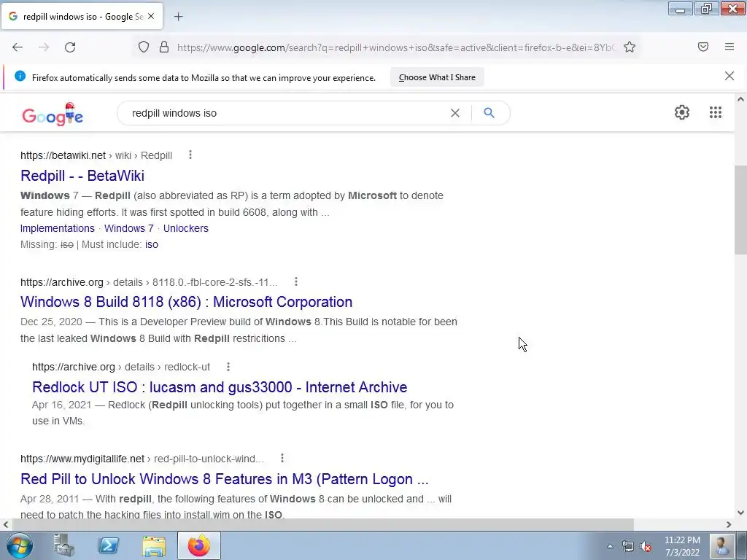Open the Windows Start menu orb

pyautogui.click(x=20, y=545)
